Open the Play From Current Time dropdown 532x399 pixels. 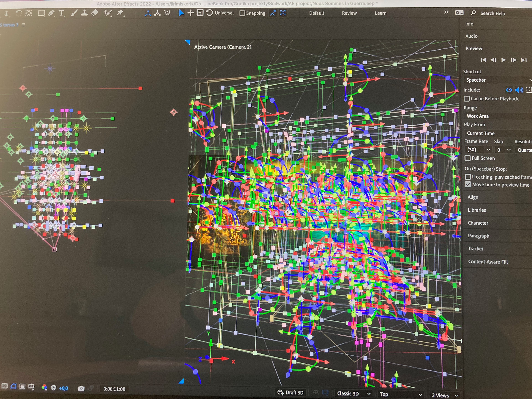(498, 133)
